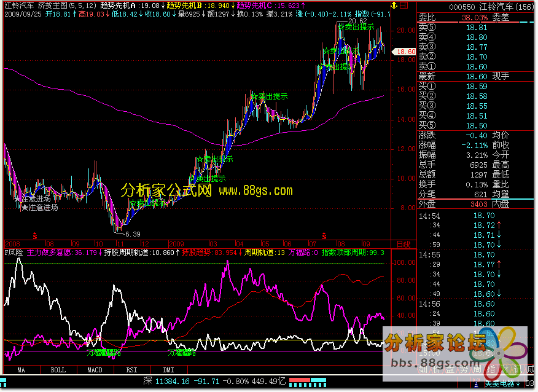Click the lower ★注意进场 entry signal

39,207
